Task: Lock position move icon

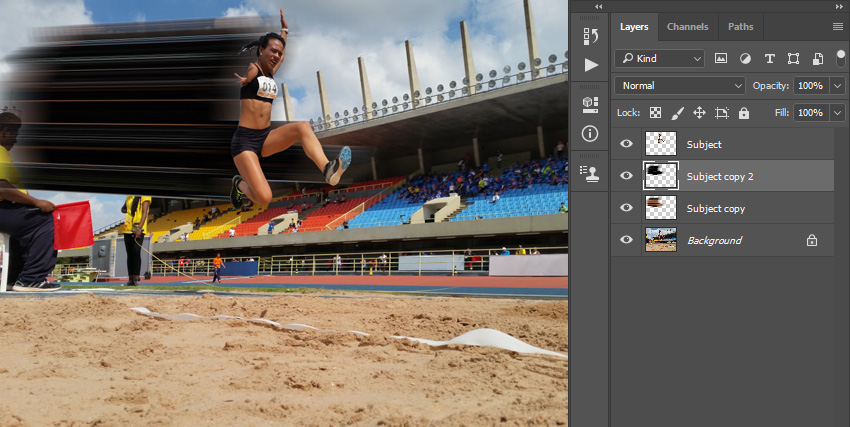Action: click(699, 113)
